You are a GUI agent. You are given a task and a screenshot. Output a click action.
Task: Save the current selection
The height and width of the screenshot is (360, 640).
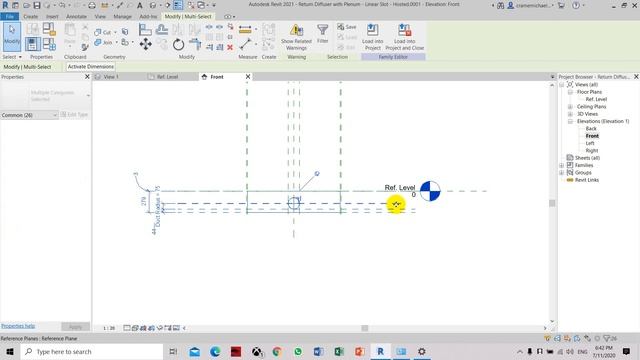pos(347,27)
